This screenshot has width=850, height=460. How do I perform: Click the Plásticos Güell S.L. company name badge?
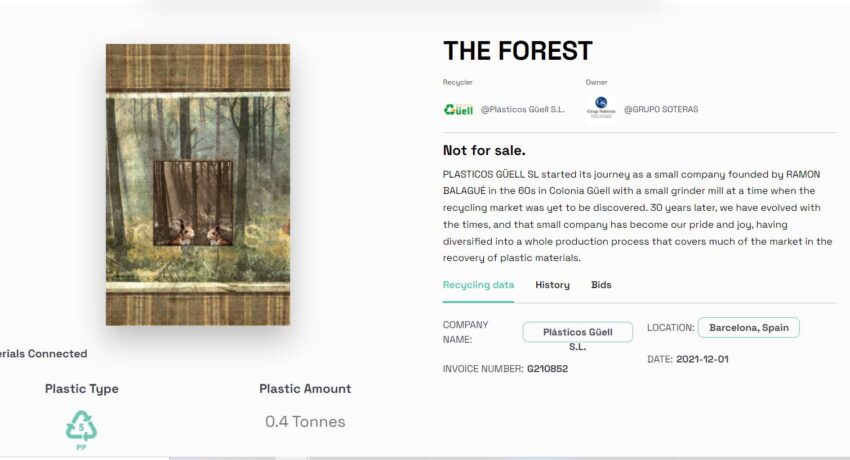click(578, 332)
